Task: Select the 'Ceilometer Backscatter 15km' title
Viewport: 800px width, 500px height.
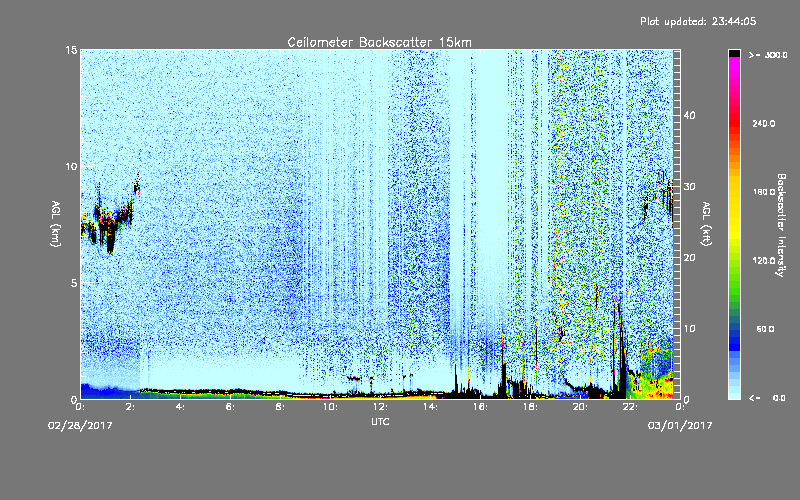Action: (x=380, y=42)
